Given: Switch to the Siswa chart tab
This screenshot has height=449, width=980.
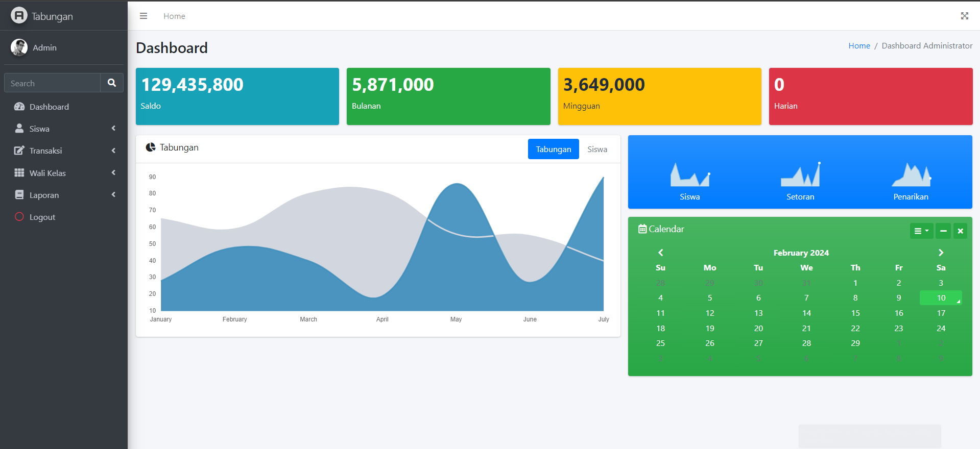Looking at the screenshot, I should [x=597, y=149].
